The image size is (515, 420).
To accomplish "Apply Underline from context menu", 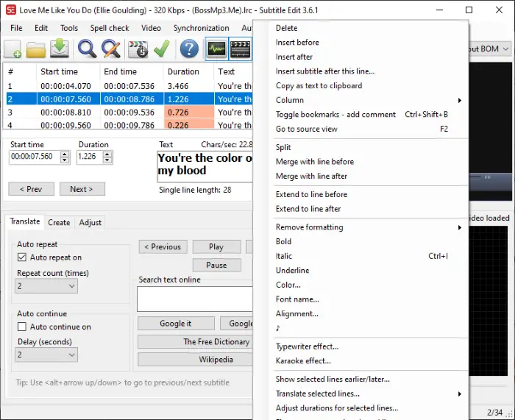I will [293, 271].
